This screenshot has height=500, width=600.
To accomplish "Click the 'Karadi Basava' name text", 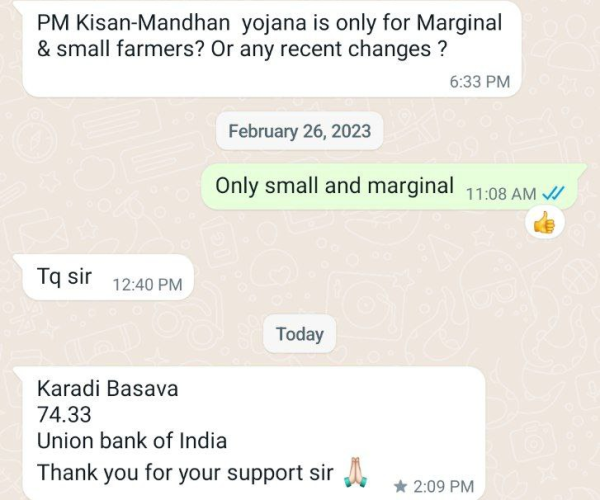I will pos(108,389).
